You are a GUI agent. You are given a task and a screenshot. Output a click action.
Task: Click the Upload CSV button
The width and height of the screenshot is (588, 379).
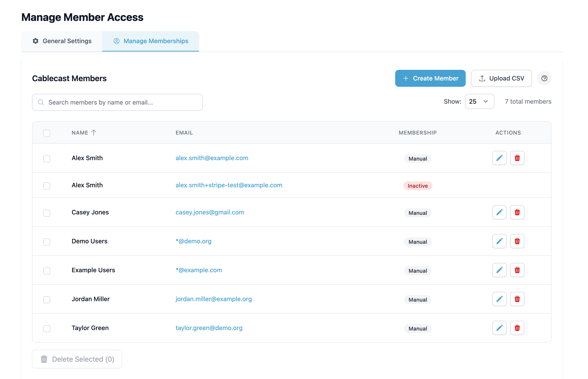(501, 78)
